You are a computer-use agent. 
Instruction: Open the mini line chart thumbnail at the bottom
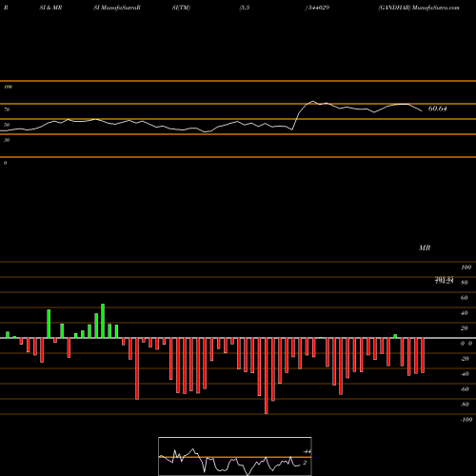point(235,456)
